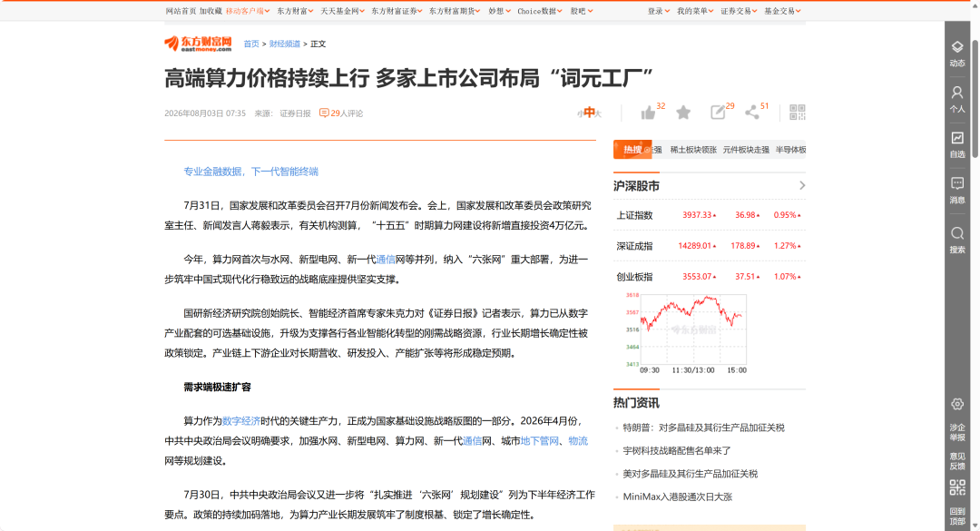Screen dimensions: 980x531
Task: Click the scrollbar down arrow
Action: [975, 526]
